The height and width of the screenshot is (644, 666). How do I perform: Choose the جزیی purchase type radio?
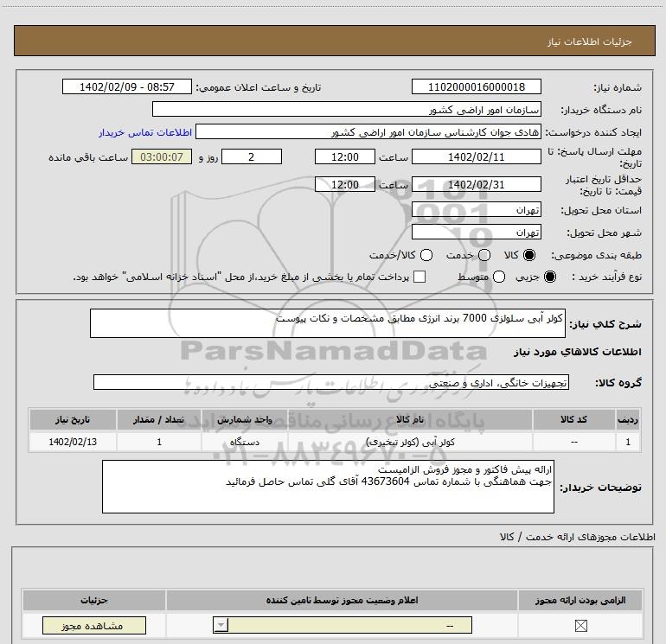pyautogui.click(x=550, y=277)
